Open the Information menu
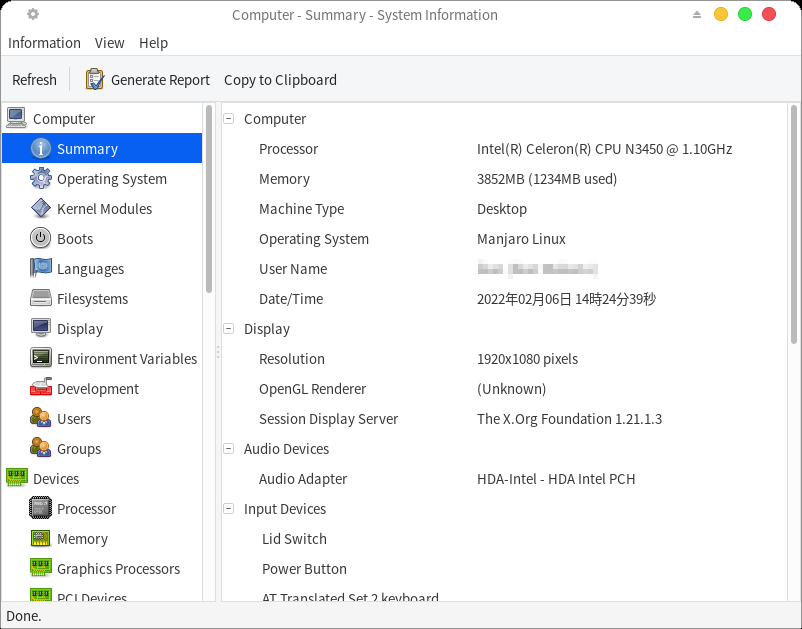This screenshot has height=629, width=802. (44, 43)
